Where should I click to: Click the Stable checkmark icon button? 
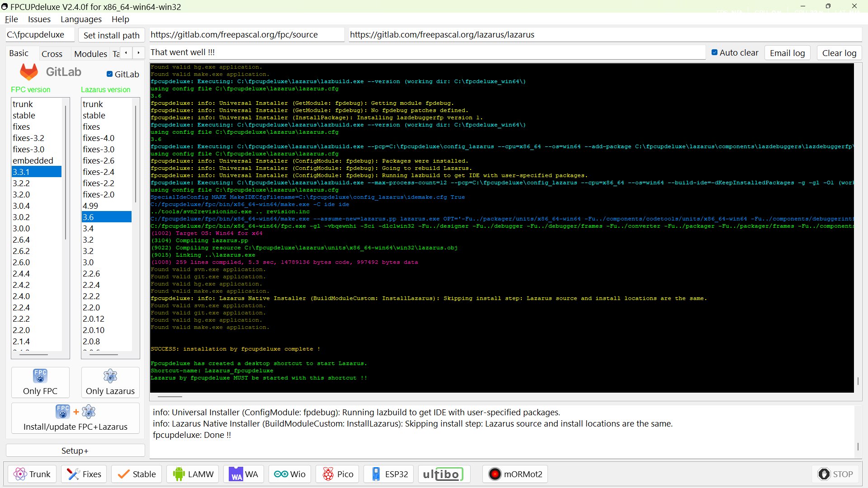[x=137, y=474]
